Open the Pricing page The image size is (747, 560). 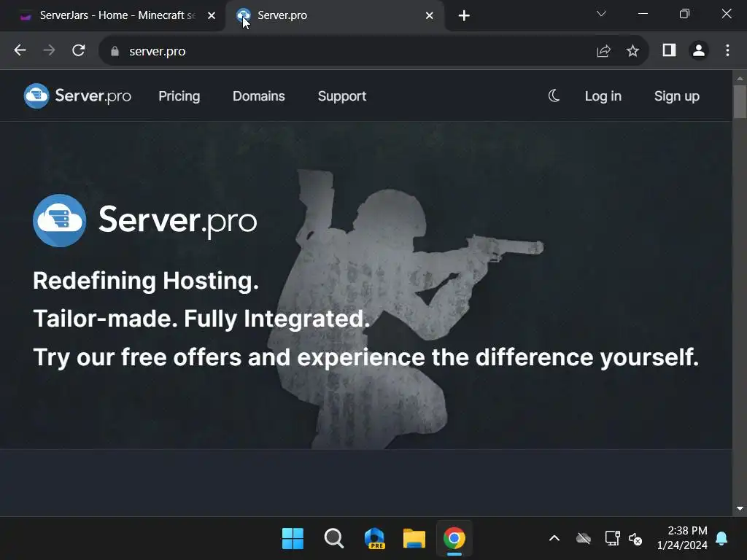(x=179, y=96)
